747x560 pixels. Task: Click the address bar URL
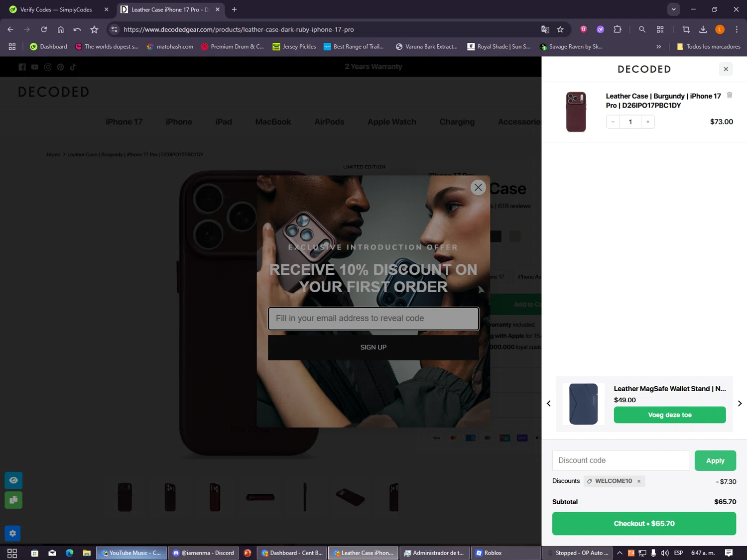point(239,29)
